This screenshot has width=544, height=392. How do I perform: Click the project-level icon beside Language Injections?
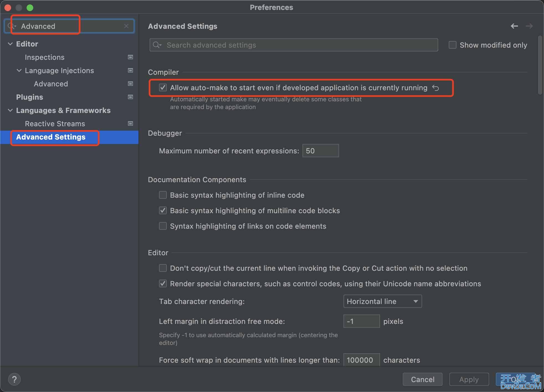coord(130,70)
